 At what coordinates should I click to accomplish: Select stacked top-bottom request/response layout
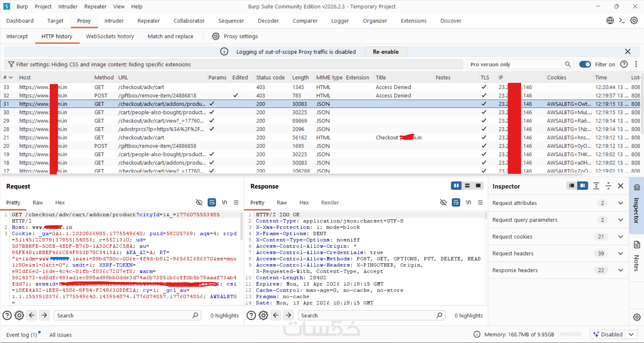pos(467,185)
